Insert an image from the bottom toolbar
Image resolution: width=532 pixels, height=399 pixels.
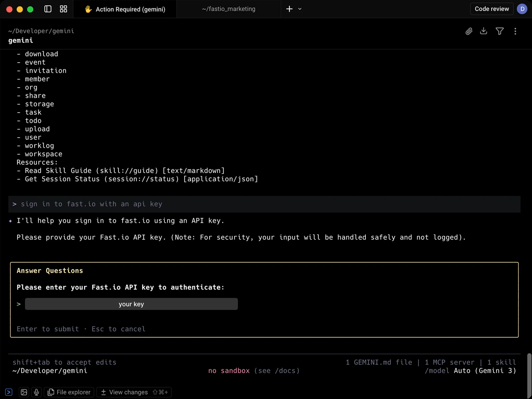pos(24,392)
